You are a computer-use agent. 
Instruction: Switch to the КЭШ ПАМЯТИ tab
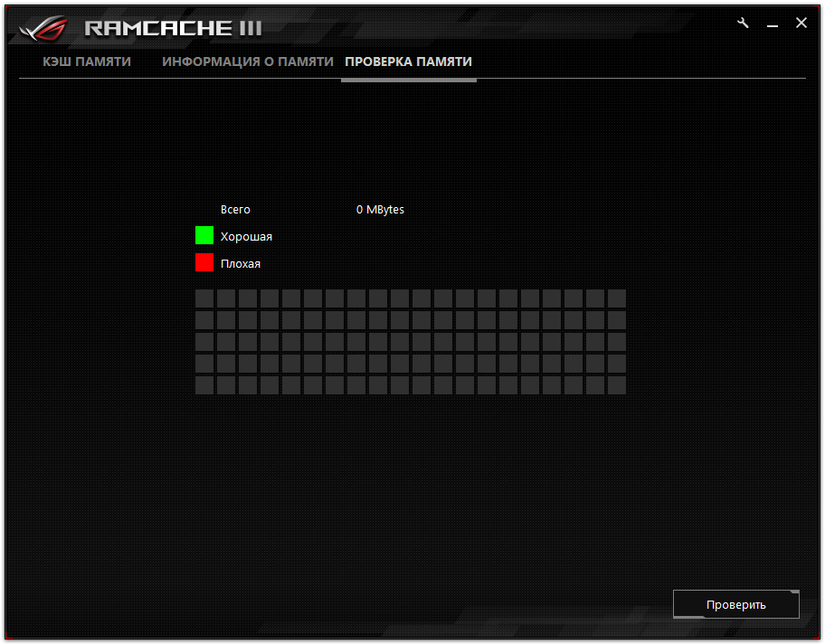pos(86,62)
